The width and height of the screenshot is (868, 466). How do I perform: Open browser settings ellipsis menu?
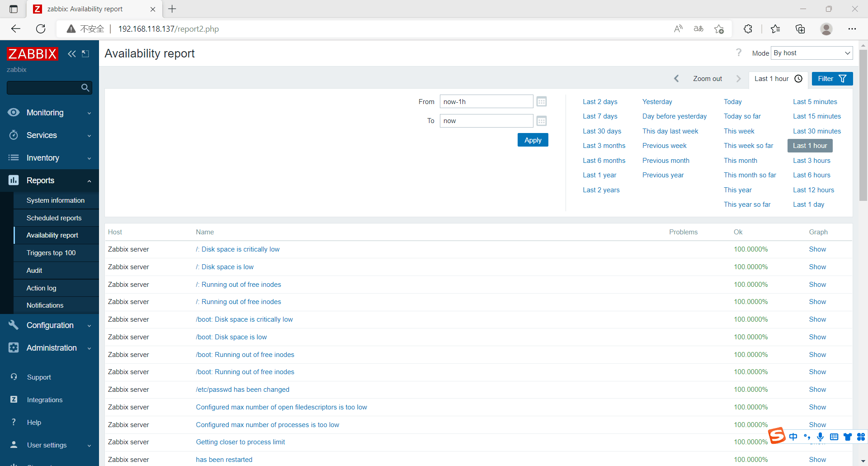tap(852, 29)
